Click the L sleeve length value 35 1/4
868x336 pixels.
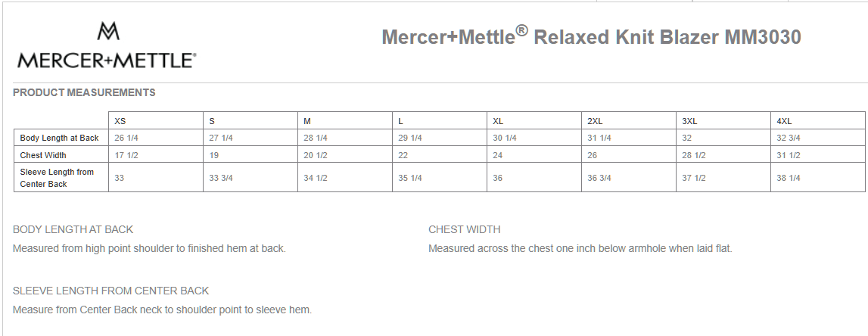[410, 178]
